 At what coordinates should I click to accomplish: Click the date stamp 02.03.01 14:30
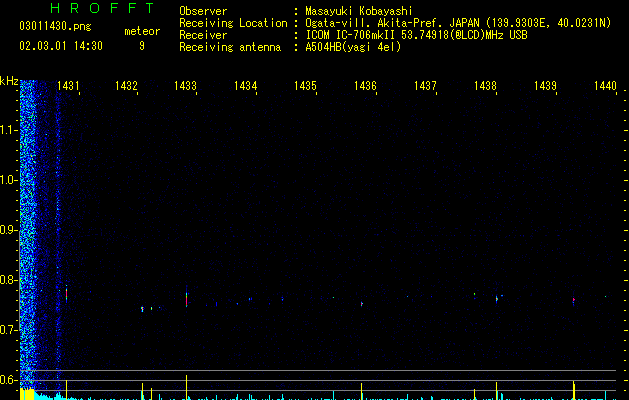(61, 46)
